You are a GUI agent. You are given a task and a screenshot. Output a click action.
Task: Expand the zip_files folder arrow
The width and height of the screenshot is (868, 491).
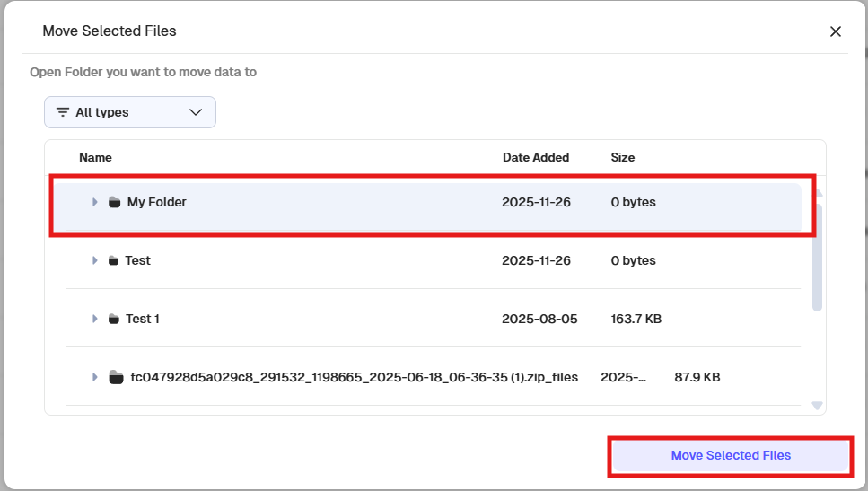(x=95, y=377)
